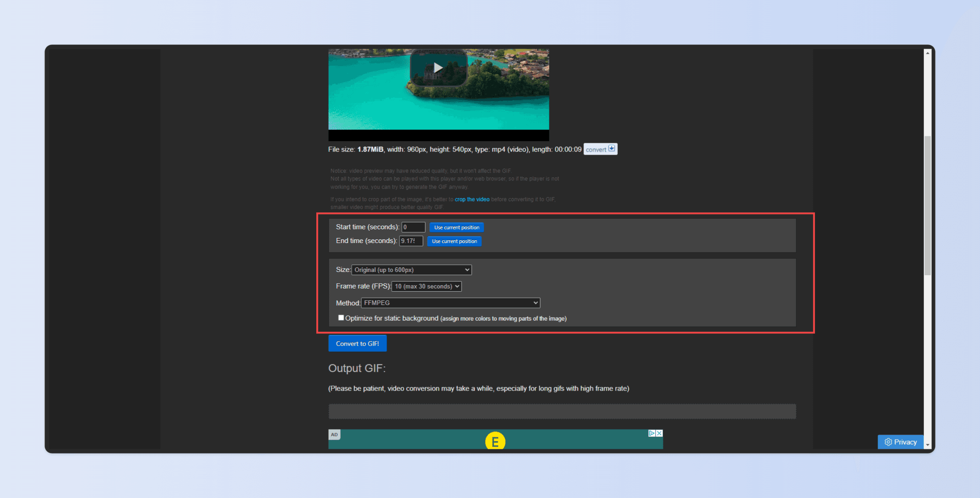
Task: Use current position for start time
Action: (456, 227)
